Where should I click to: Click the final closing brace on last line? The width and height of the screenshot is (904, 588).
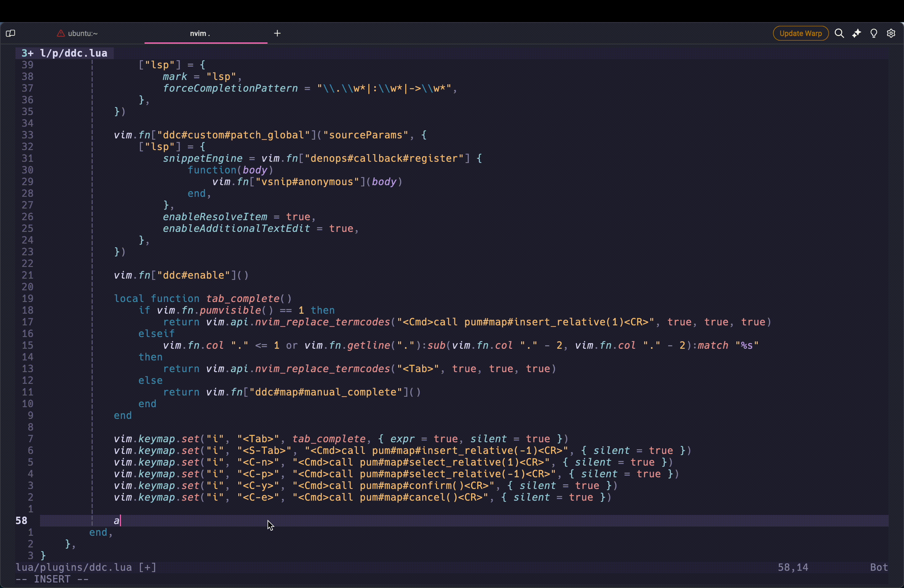(x=43, y=556)
